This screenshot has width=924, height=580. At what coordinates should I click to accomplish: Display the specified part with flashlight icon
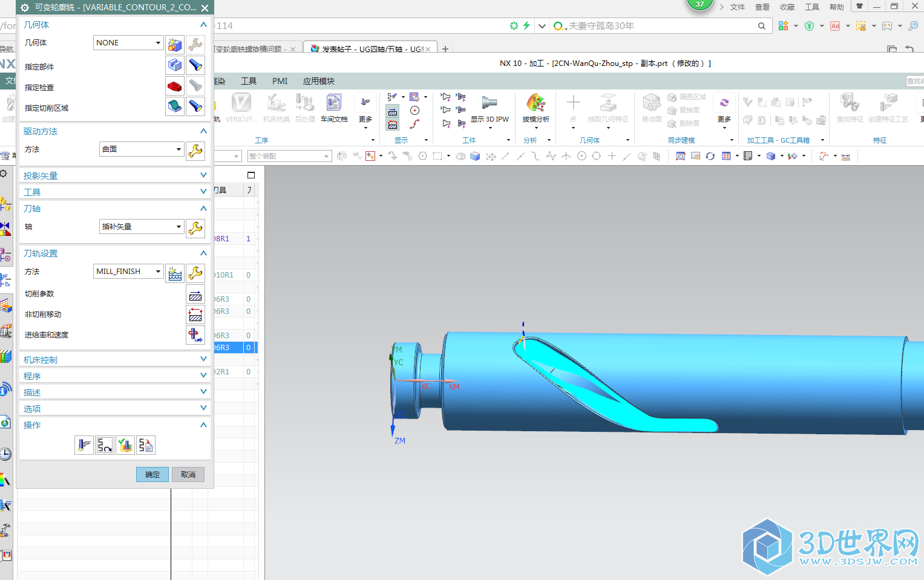point(195,65)
